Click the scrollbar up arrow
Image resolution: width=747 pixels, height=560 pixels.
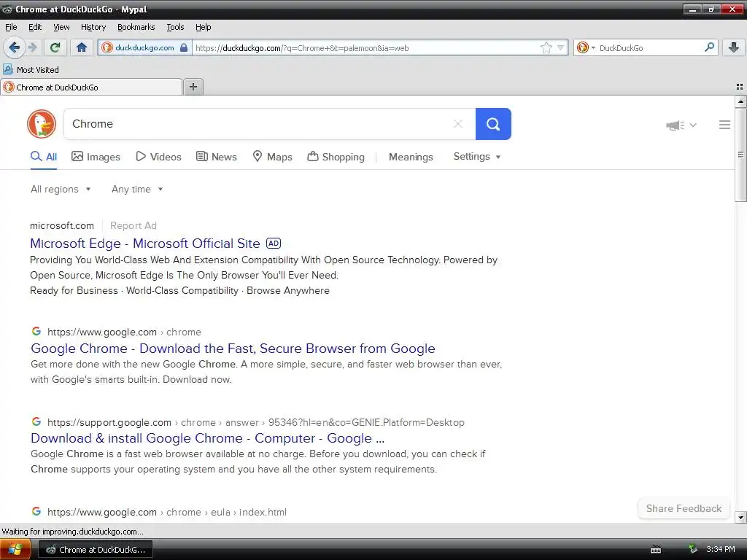[740, 101]
